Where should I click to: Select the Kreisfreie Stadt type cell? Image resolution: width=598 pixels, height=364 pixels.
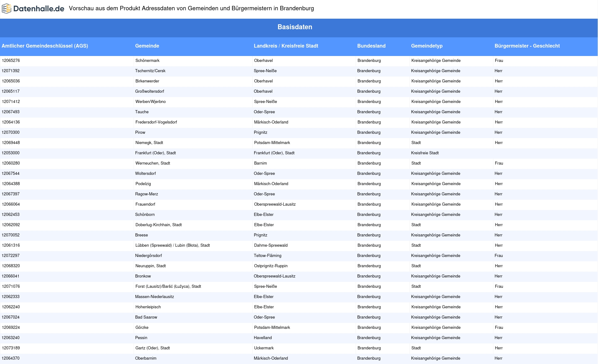[x=451, y=153]
